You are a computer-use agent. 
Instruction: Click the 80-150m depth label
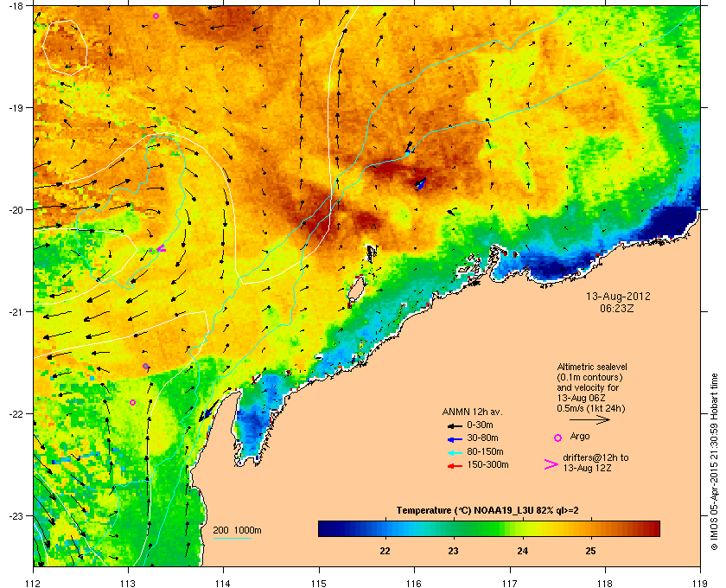click(x=485, y=451)
